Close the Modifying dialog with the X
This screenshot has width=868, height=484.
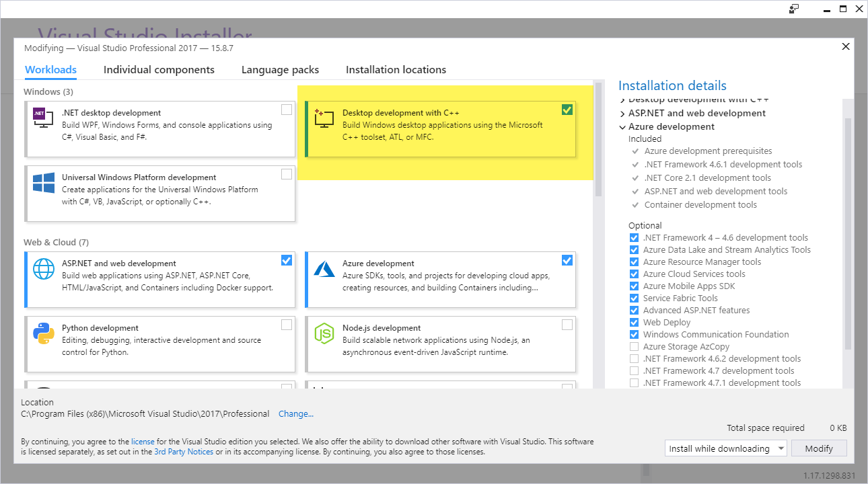(846, 46)
